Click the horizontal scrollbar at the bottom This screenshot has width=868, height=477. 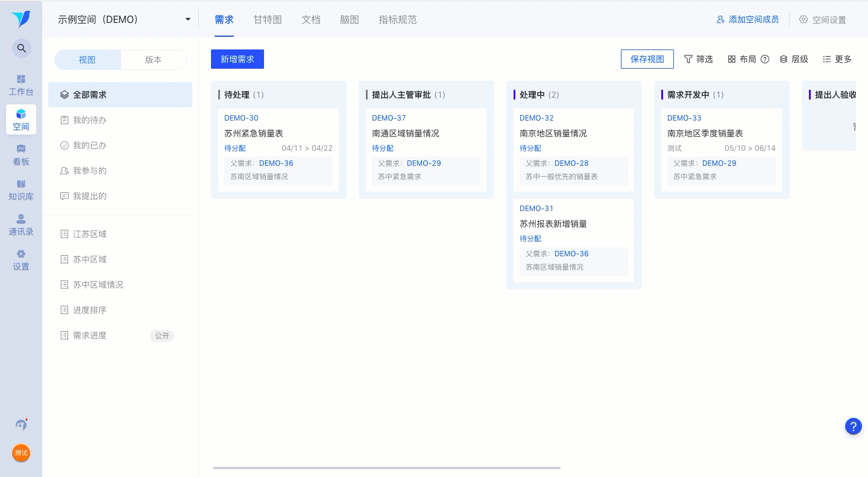386,468
